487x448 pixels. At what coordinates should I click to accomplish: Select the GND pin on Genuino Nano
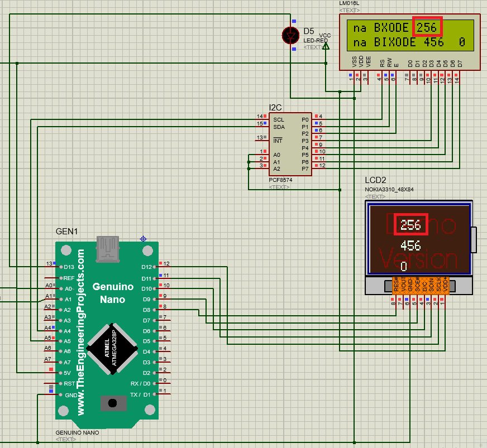point(71,395)
